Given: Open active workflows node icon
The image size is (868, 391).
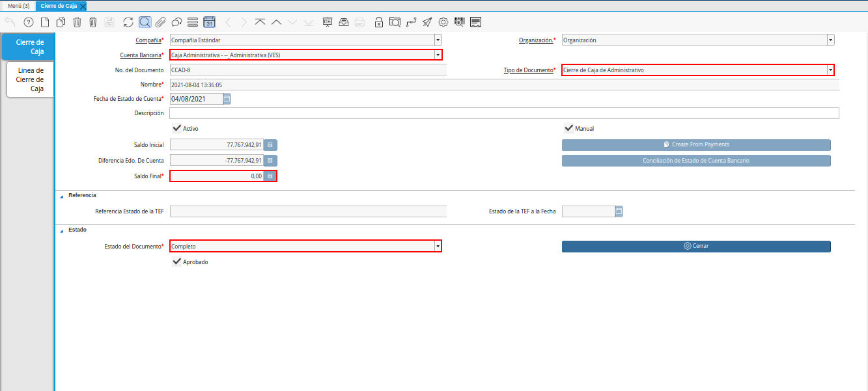Looking at the screenshot, I should point(411,22).
